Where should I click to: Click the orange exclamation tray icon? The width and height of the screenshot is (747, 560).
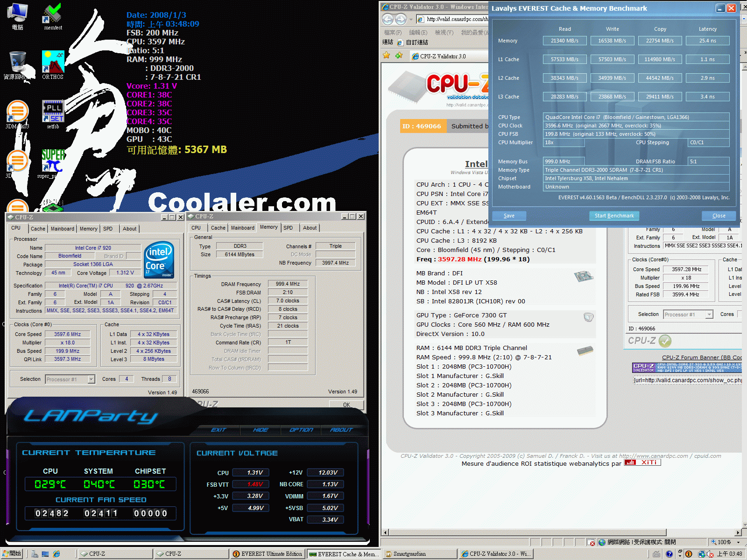pos(689,554)
